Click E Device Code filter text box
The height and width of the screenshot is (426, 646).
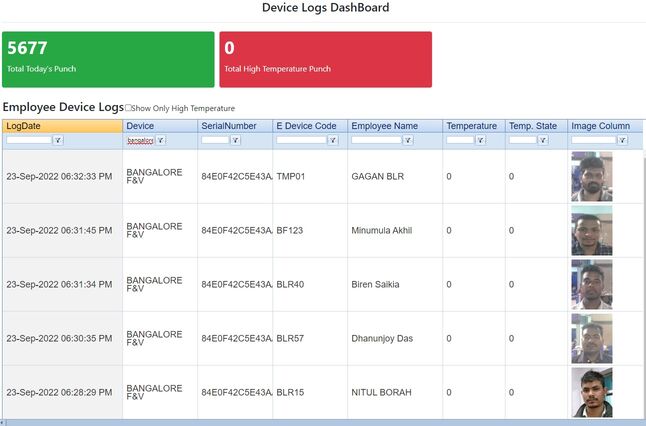pos(302,140)
